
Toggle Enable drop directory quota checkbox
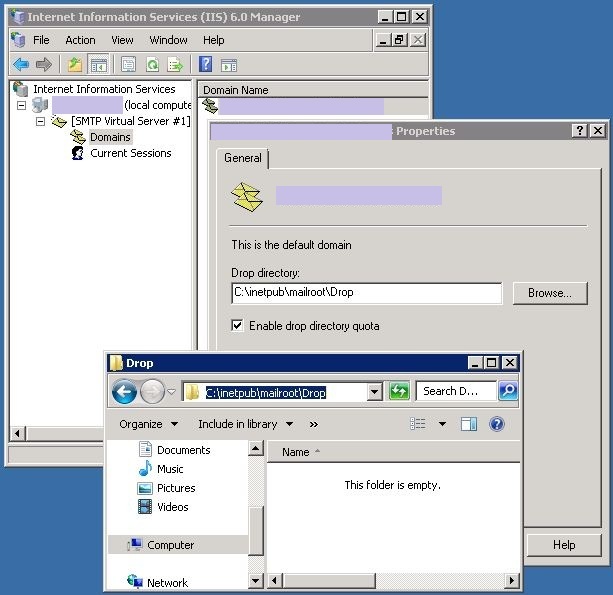pyautogui.click(x=237, y=325)
